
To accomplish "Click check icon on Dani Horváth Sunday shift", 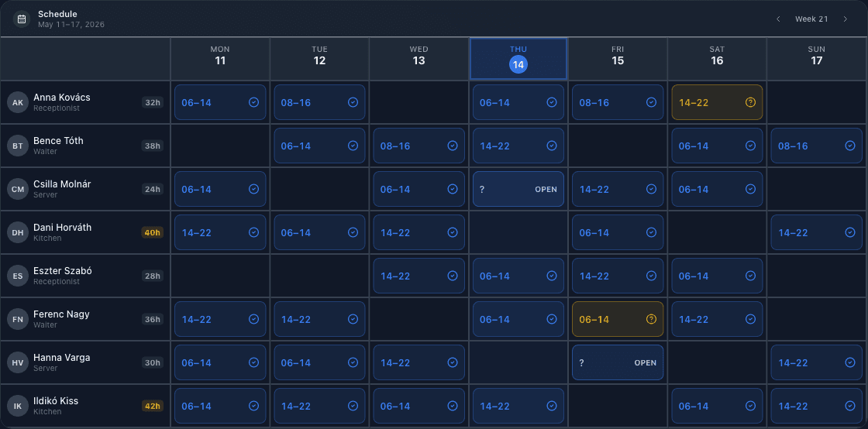I will click(850, 232).
